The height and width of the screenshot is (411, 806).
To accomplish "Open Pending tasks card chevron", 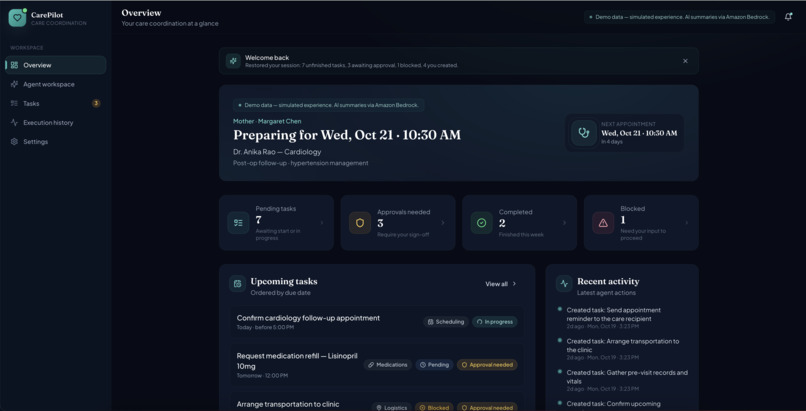I will tap(322, 223).
